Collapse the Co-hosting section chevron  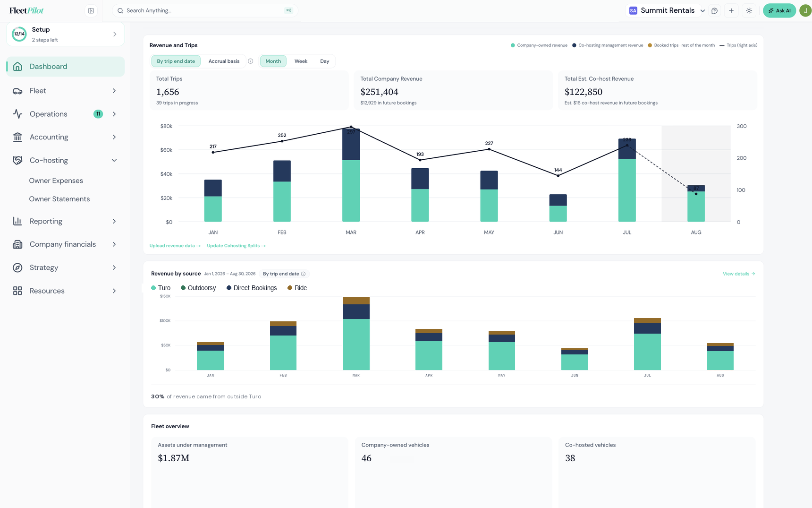coord(114,160)
